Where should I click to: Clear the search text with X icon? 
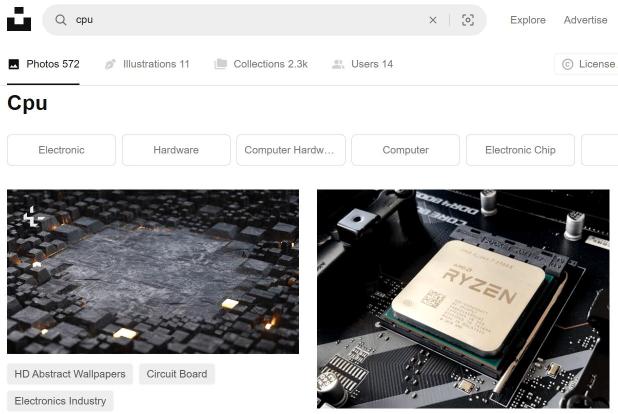click(433, 20)
